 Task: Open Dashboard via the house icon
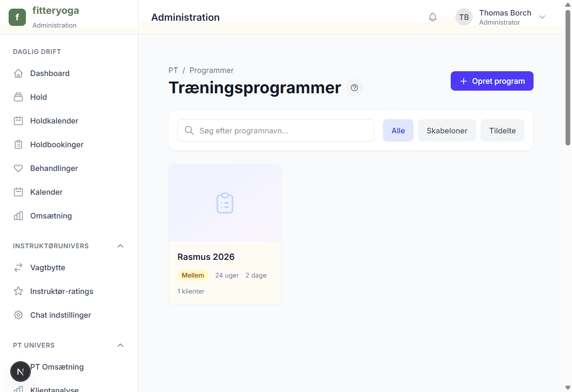tap(18, 73)
